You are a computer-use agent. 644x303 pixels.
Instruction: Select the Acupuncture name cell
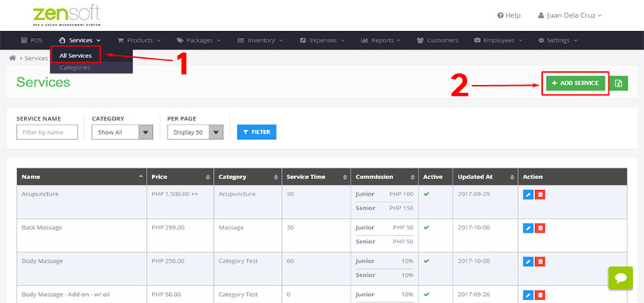(x=82, y=202)
